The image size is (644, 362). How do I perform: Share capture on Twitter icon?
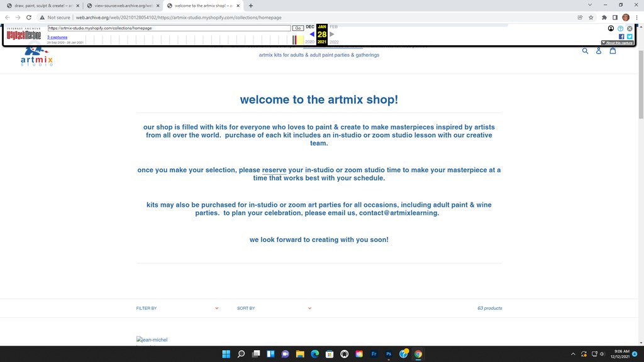click(x=630, y=36)
